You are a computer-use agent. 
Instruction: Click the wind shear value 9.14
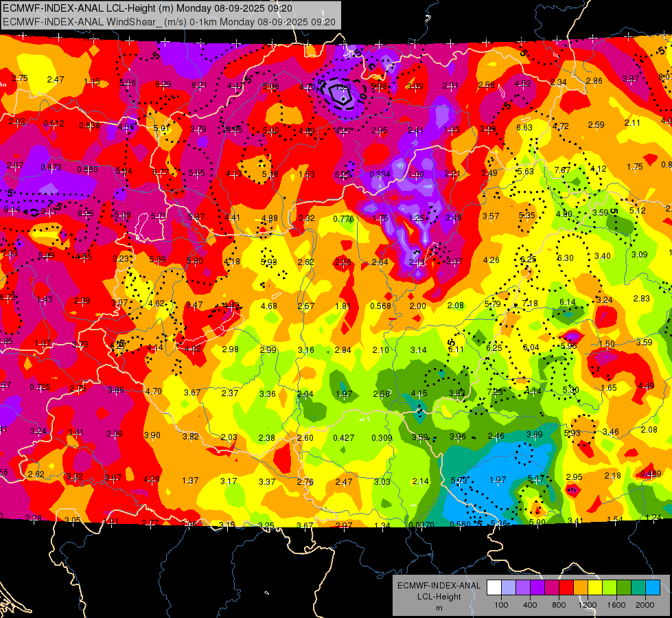click(x=12, y=209)
